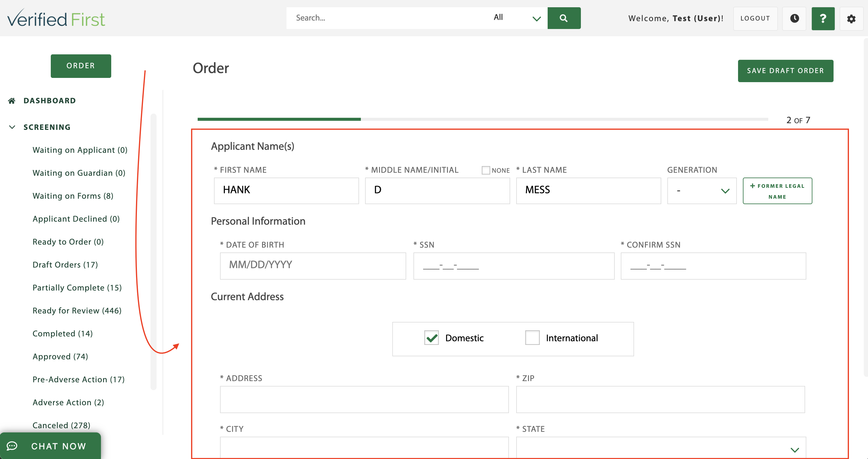Focus the Address input field
The height and width of the screenshot is (459, 868).
click(364, 400)
